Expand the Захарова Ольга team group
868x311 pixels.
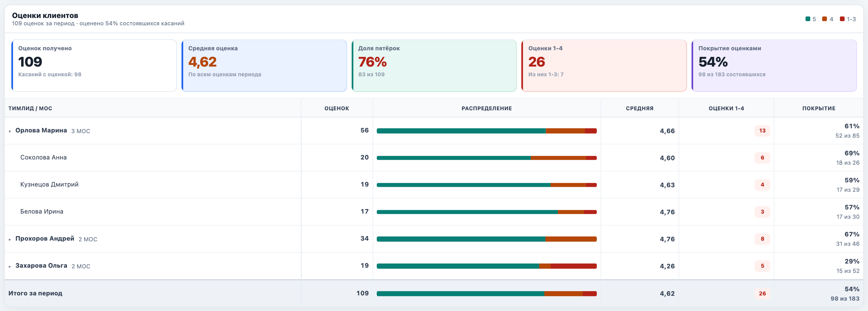[10, 267]
